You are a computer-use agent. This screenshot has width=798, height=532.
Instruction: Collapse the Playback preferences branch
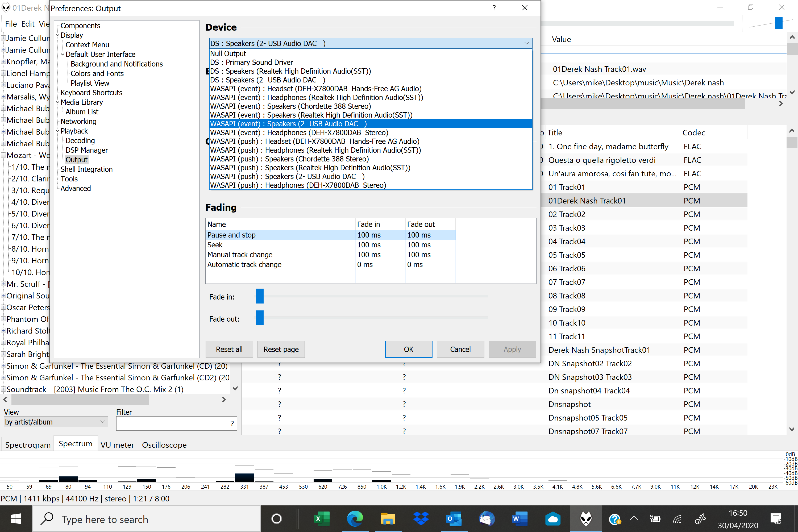[x=58, y=131]
